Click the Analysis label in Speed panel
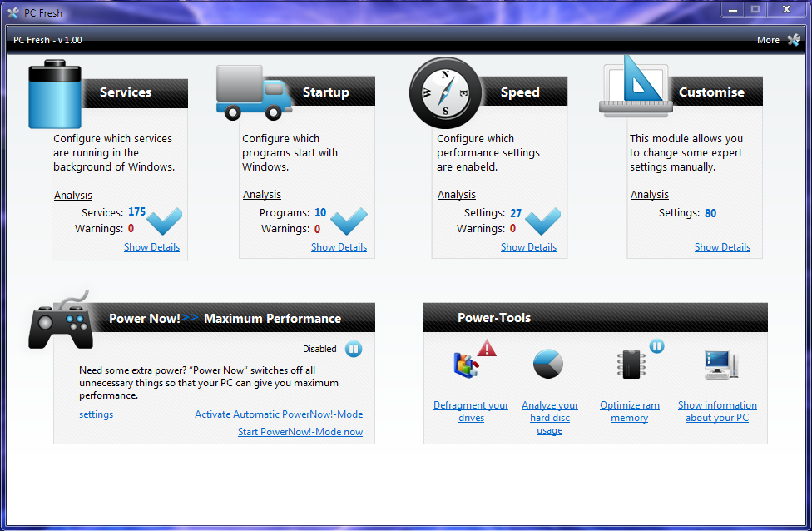 pyautogui.click(x=456, y=194)
